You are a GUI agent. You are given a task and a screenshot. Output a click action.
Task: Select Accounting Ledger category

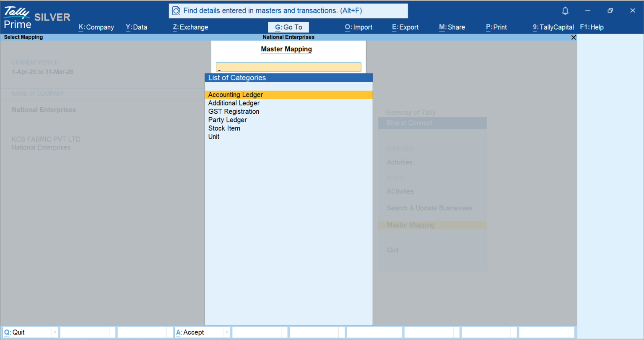click(x=289, y=95)
